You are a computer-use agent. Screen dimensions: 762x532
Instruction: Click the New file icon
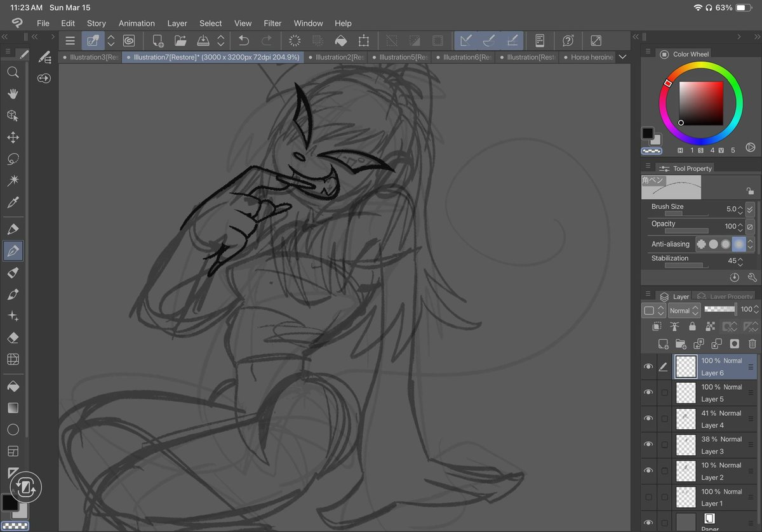point(158,41)
